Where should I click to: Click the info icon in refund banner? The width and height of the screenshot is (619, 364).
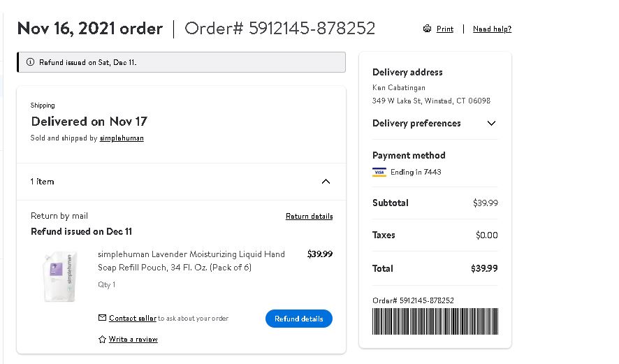point(30,62)
